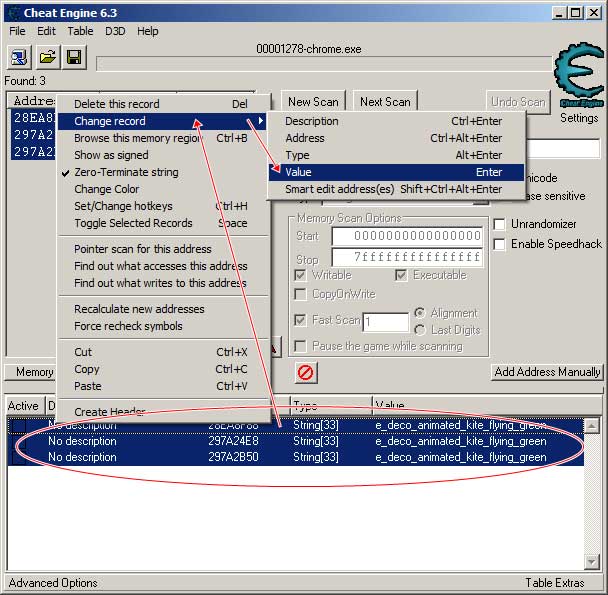The height and width of the screenshot is (595, 608).
Task: Choose Delete this record
Action: [163, 104]
